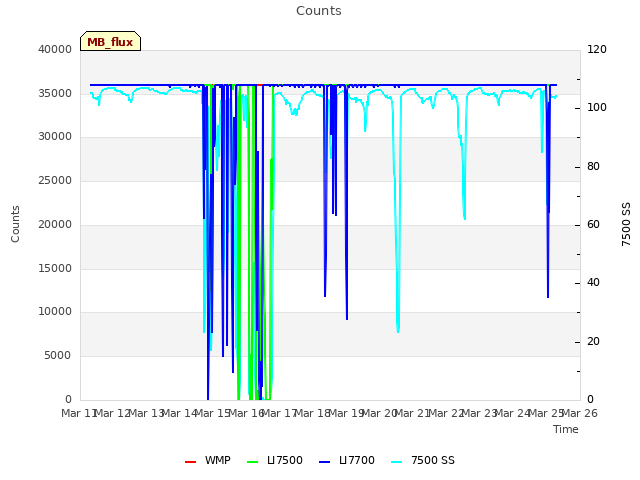640x480 pixels.
Task: Select the WMP legend label
Action: 218,460
